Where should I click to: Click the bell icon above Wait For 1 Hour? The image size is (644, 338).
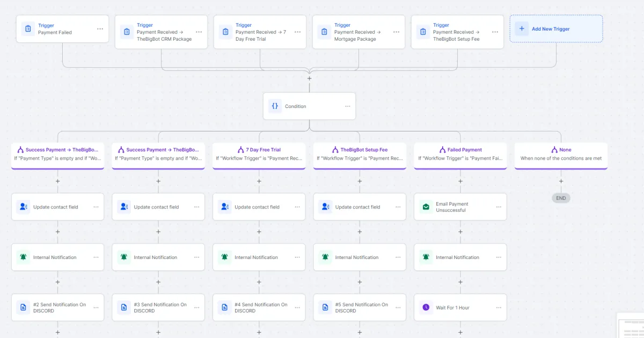click(426, 257)
